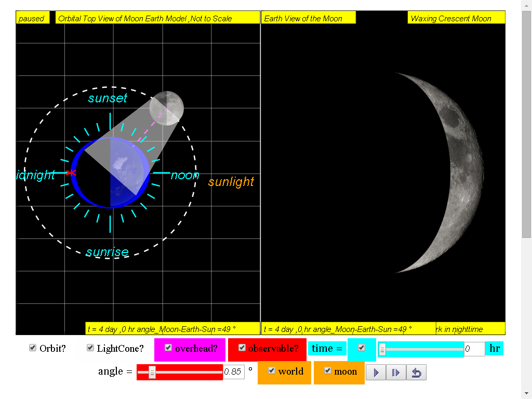Click the red observer marker on Earth
Screen dimensions: 532x399
pyautogui.click(x=71, y=172)
